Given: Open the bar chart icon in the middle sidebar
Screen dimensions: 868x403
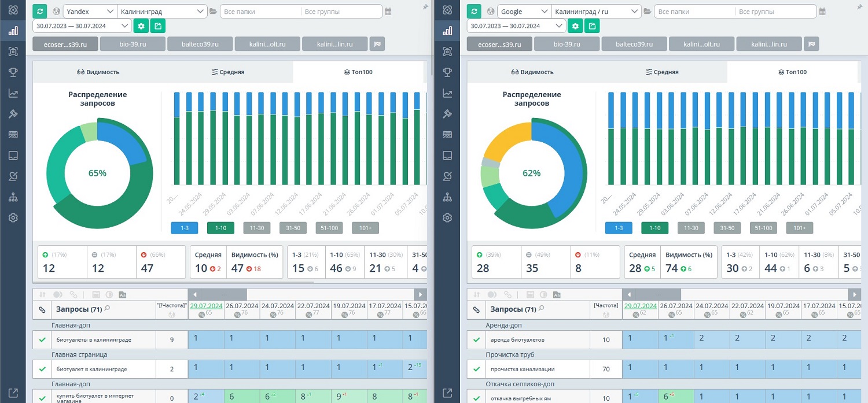Looking at the screenshot, I should (x=447, y=31).
